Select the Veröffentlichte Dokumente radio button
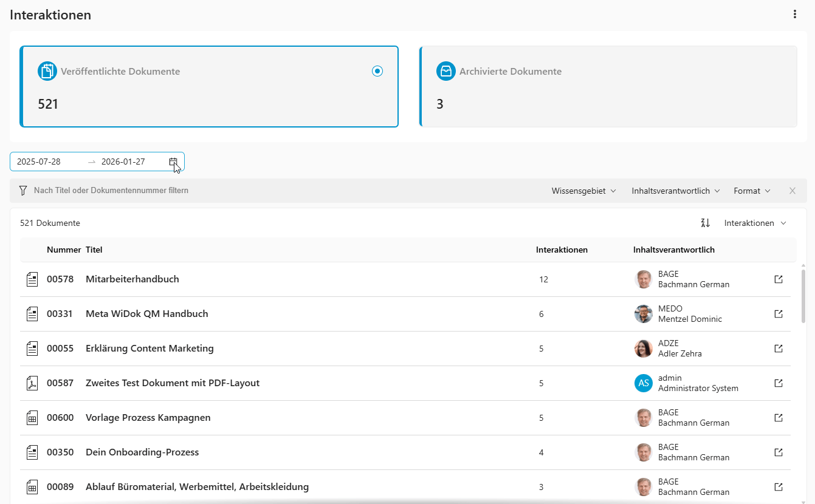 tap(377, 72)
